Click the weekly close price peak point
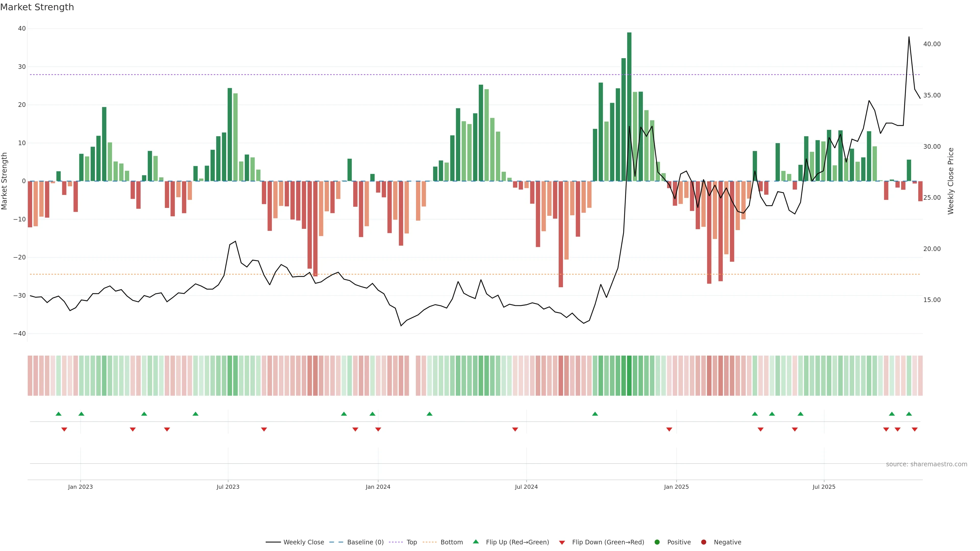Image resolution: width=980 pixels, height=551 pixels. click(x=909, y=37)
